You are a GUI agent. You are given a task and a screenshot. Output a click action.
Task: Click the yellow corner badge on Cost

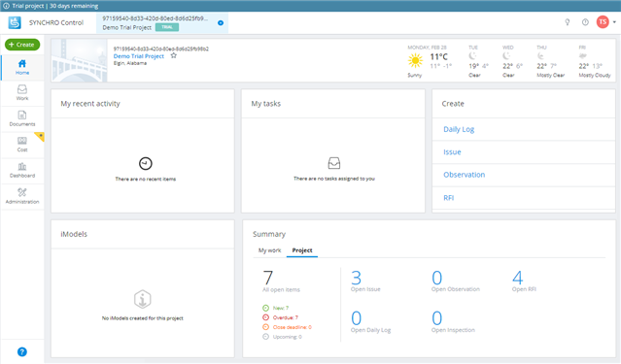(x=40, y=137)
